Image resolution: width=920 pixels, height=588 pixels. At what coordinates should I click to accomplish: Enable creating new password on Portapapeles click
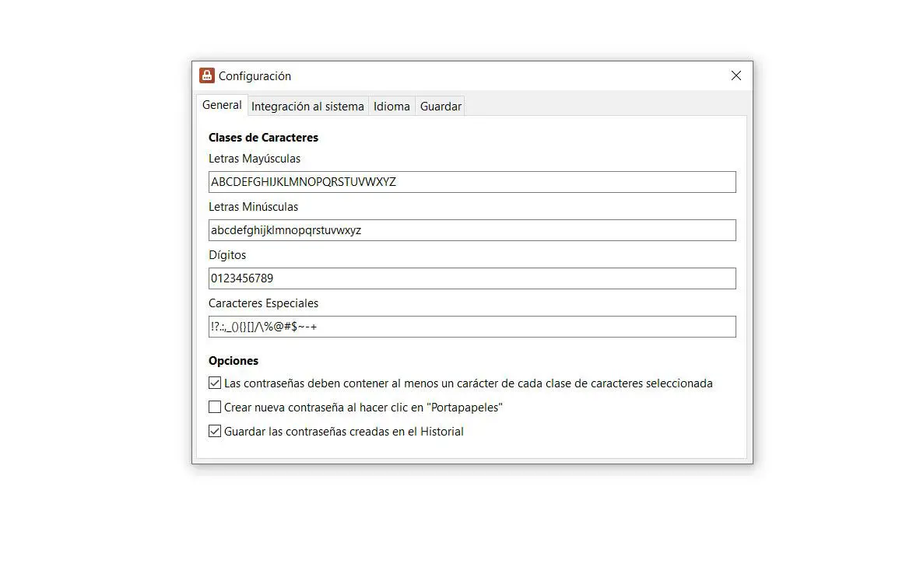[x=215, y=407]
